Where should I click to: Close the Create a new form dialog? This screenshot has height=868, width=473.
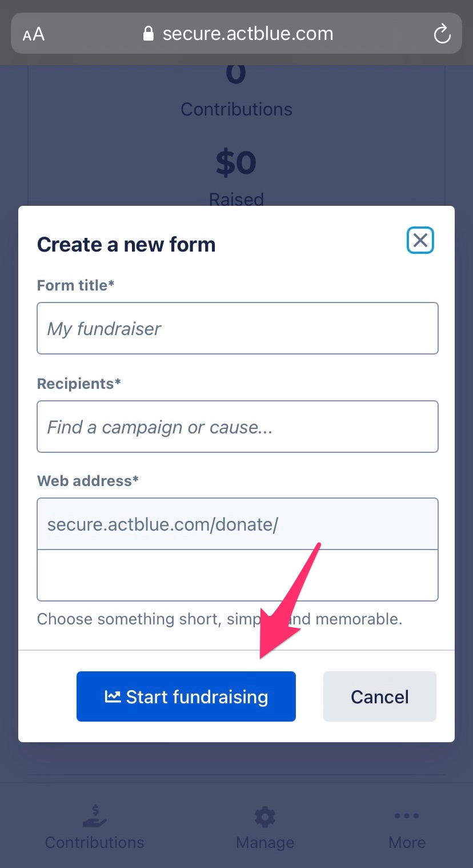click(420, 240)
